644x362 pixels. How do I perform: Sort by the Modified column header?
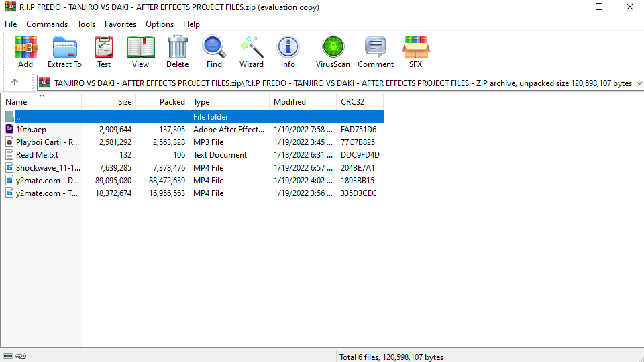[303, 101]
